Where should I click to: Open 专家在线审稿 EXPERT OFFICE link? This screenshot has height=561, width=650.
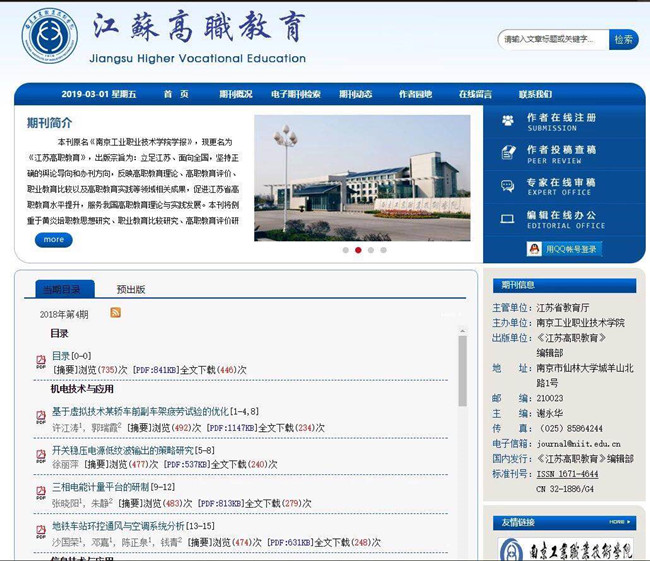point(561,187)
